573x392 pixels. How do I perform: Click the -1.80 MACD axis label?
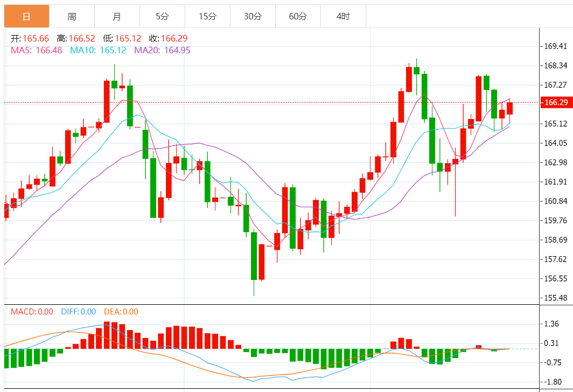[553, 382]
